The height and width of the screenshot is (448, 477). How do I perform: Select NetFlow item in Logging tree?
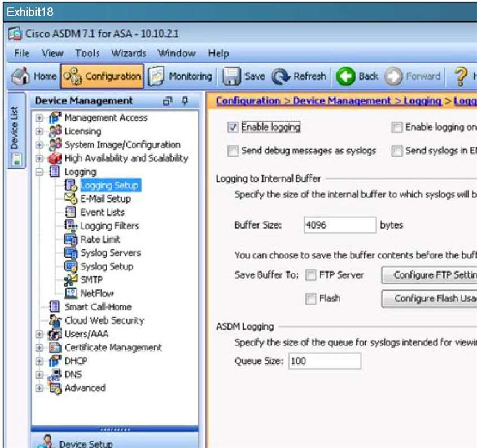point(97,293)
